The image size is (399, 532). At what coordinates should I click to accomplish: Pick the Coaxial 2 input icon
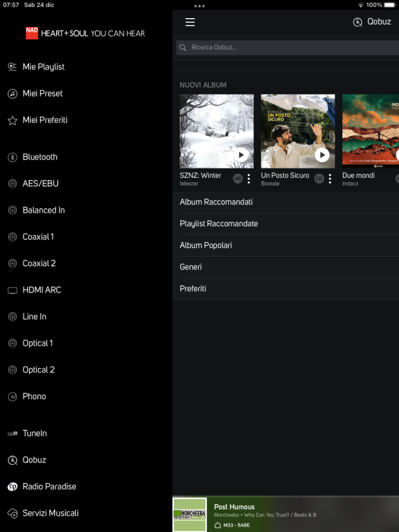tap(12, 263)
